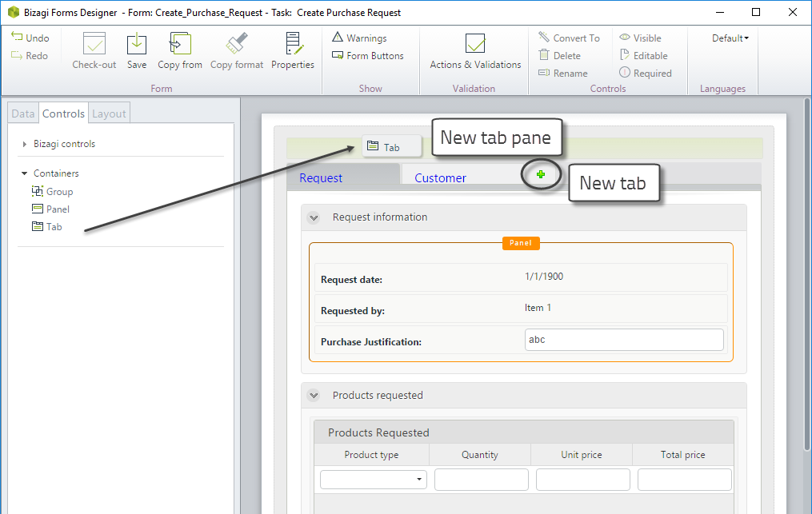Image resolution: width=812 pixels, height=514 pixels.
Task: Click the Purchase Justification text field
Action: tap(624, 340)
